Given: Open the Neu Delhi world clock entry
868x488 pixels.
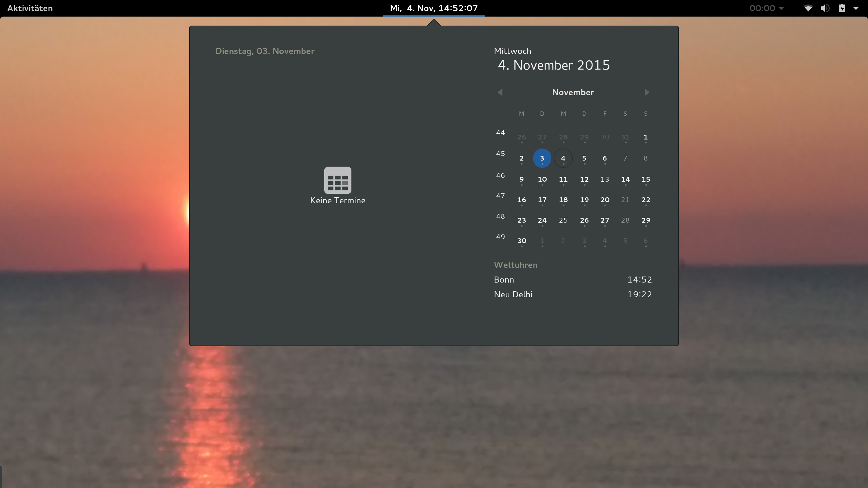Looking at the screenshot, I should tap(573, 295).
